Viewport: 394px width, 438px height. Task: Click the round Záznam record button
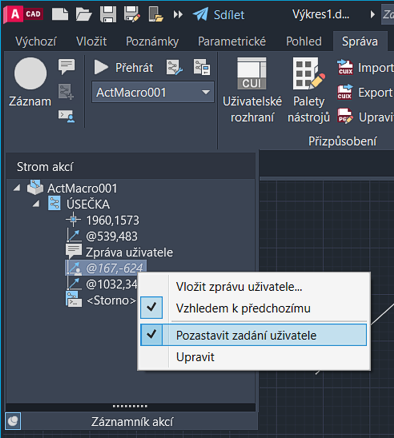(30, 73)
